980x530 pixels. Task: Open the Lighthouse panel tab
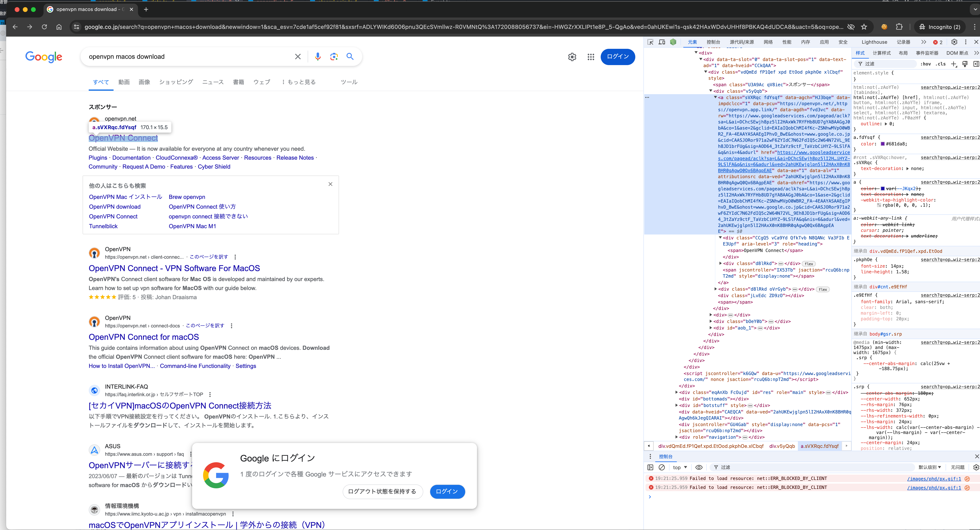[x=874, y=42]
